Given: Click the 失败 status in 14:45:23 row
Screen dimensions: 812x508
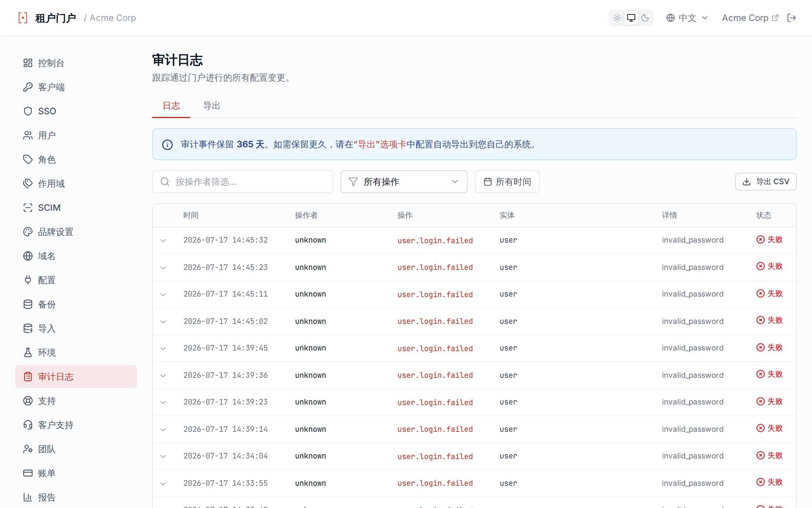Looking at the screenshot, I should pyautogui.click(x=769, y=266).
